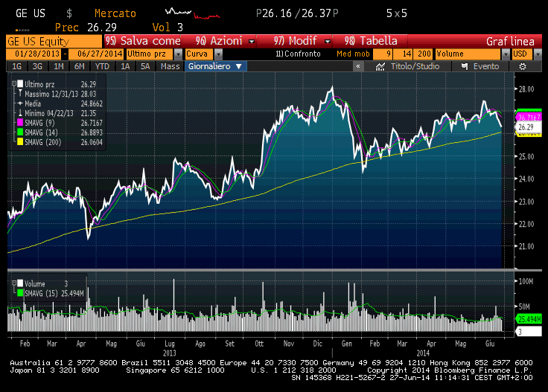548x392 pixels.
Task: Click the Minimo low marker in the legend
Action: pyautogui.click(x=20, y=113)
